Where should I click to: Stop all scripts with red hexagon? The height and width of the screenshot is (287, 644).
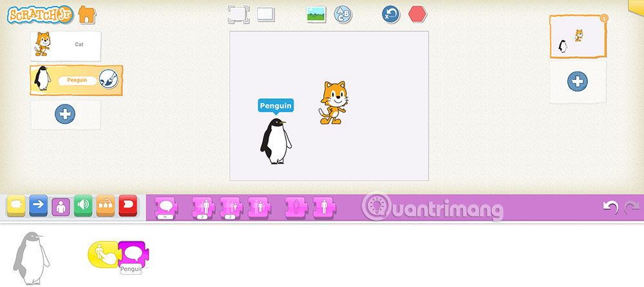pyautogui.click(x=418, y=14)
